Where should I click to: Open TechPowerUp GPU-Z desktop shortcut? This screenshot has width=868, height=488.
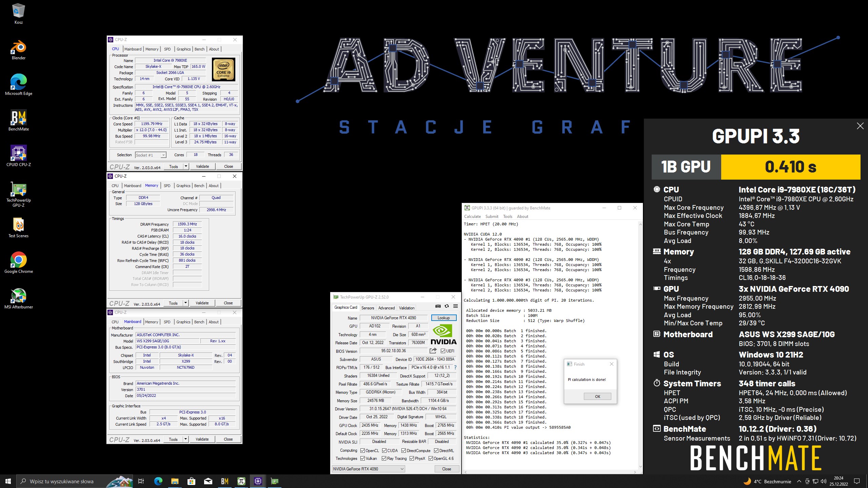click(19, 194)
